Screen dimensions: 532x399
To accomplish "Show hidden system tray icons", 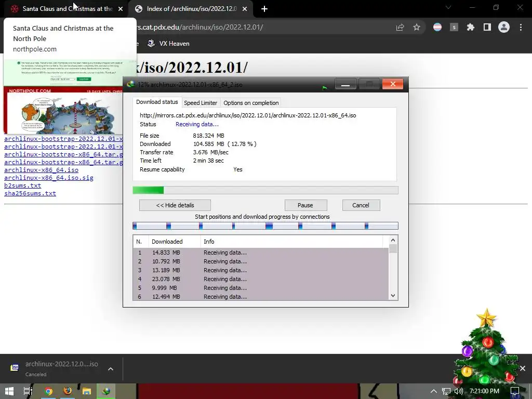I will click(x=434, y=391).
